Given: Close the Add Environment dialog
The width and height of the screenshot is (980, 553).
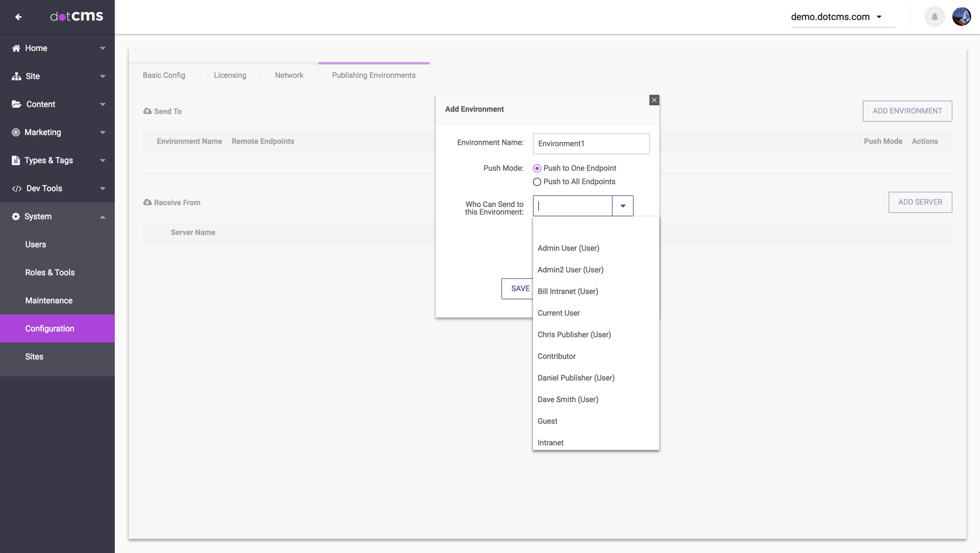Looking at the screenshot, I should coord(654,101).
